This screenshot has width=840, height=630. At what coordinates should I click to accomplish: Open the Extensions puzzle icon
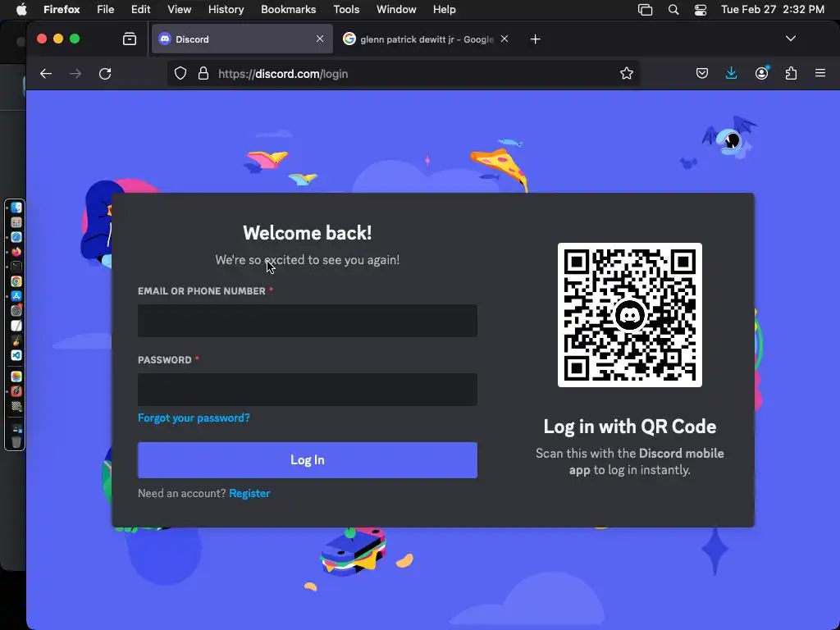[x=791, y=73]
